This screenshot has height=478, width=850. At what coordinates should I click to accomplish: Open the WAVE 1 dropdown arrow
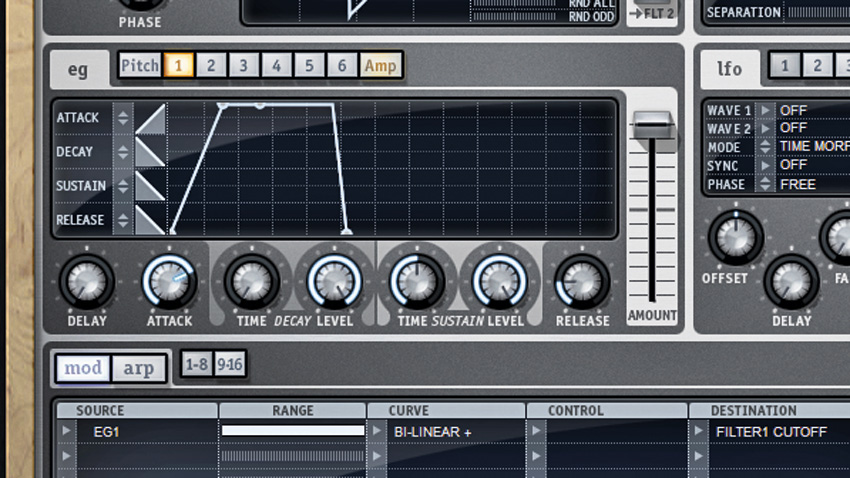click(x=765, y=111)
